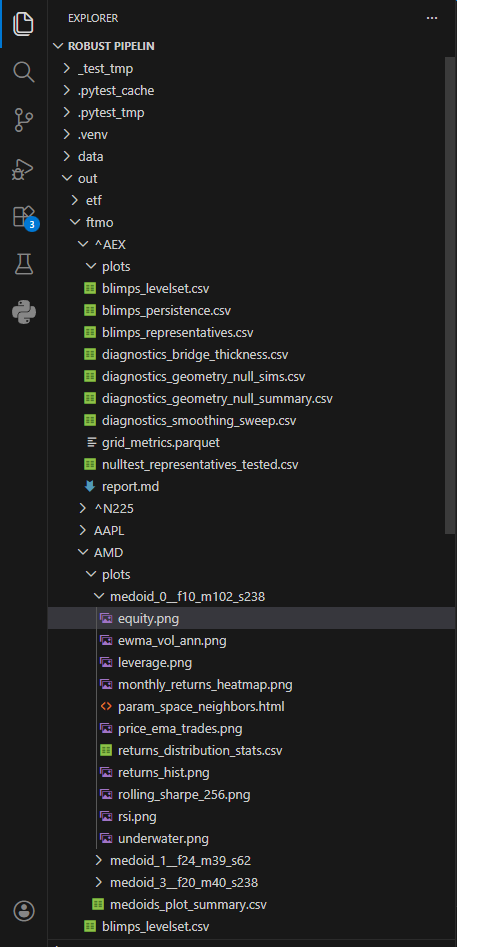The image size is (504, 947).
Task: Collapse the AMD folder
Action: [83, 553]
